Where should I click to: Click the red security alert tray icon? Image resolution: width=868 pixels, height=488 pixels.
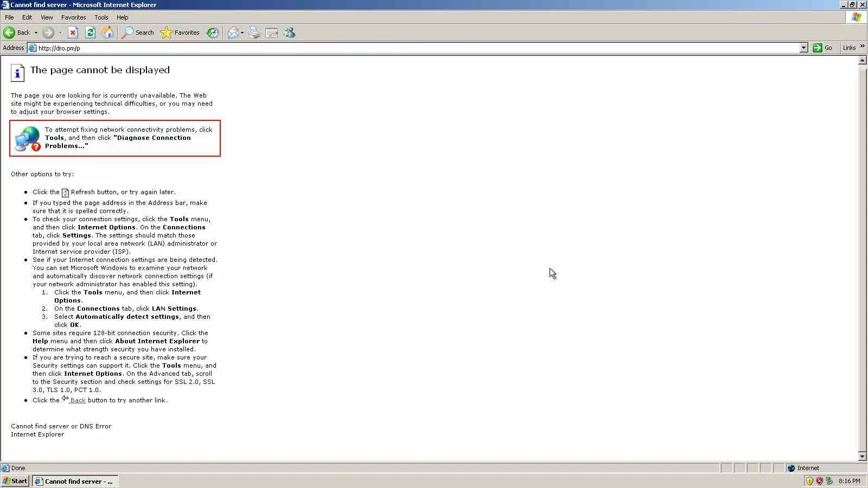819,481
